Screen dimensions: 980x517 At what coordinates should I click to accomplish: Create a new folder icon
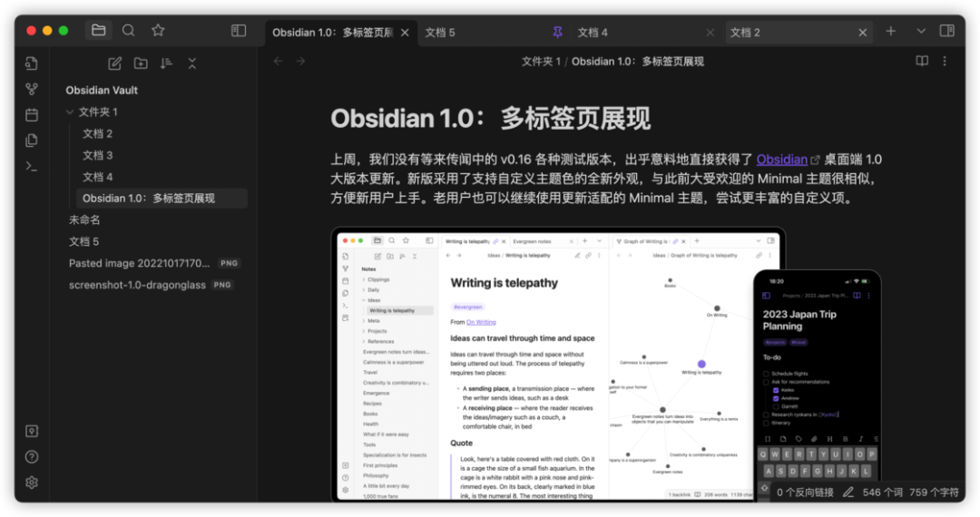point(141,63)
